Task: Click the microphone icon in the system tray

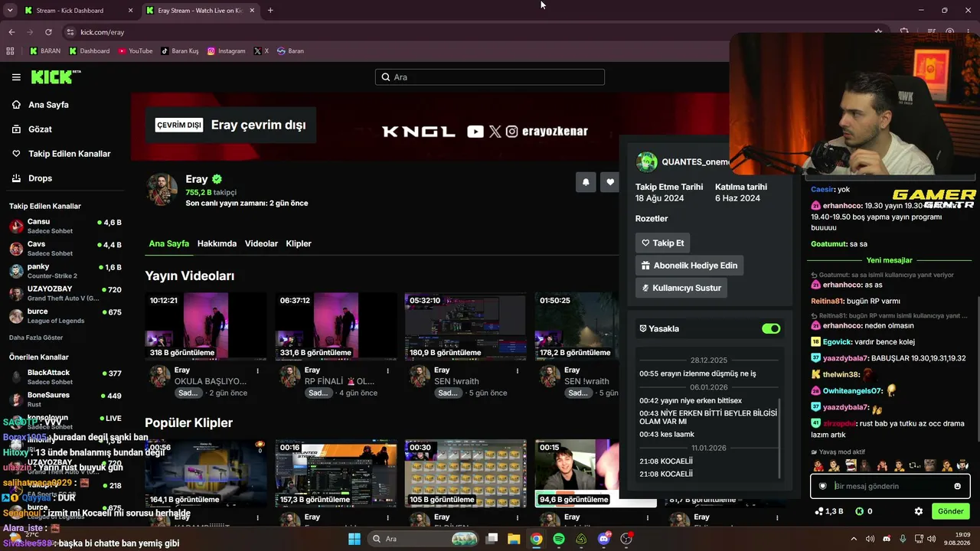Action: 903,539
